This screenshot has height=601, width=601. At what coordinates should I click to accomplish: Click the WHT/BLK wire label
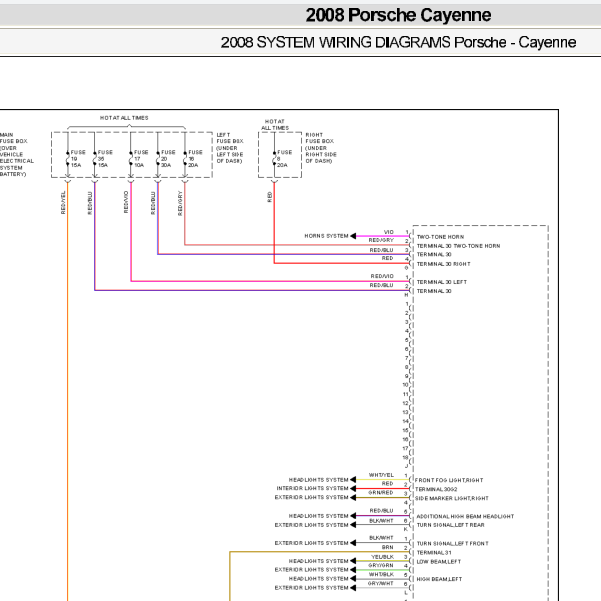point(381,575)
